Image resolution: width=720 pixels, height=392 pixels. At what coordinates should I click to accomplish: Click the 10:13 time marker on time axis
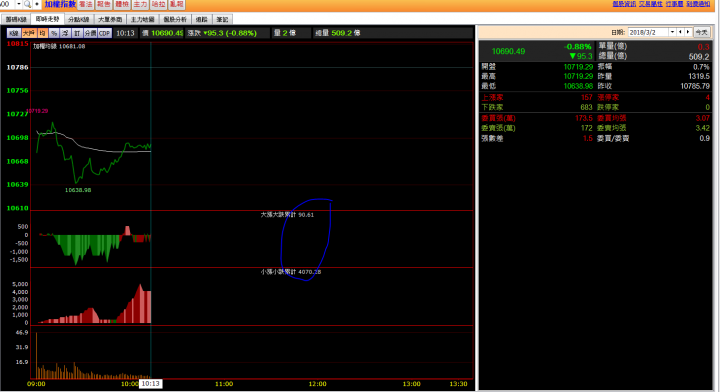pos(150,384)
